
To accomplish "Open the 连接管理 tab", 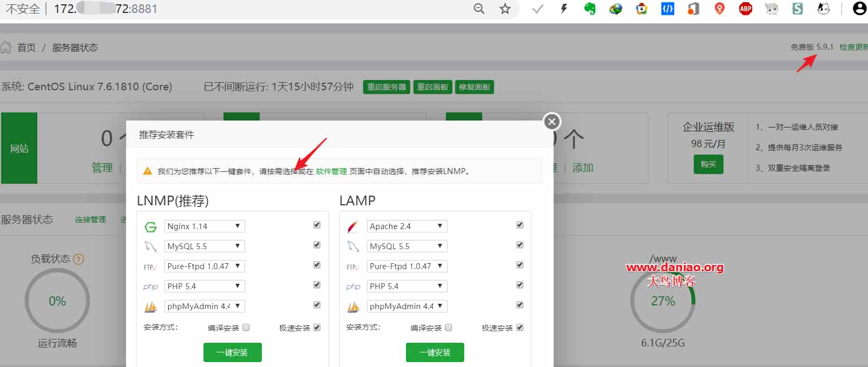I will [x=90, y=219].
